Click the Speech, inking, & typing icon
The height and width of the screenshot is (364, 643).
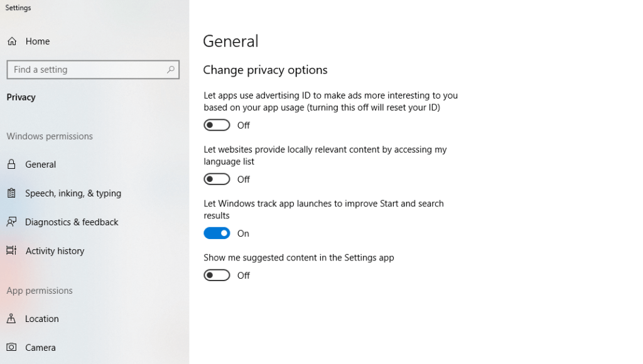[x=10, y=193]
